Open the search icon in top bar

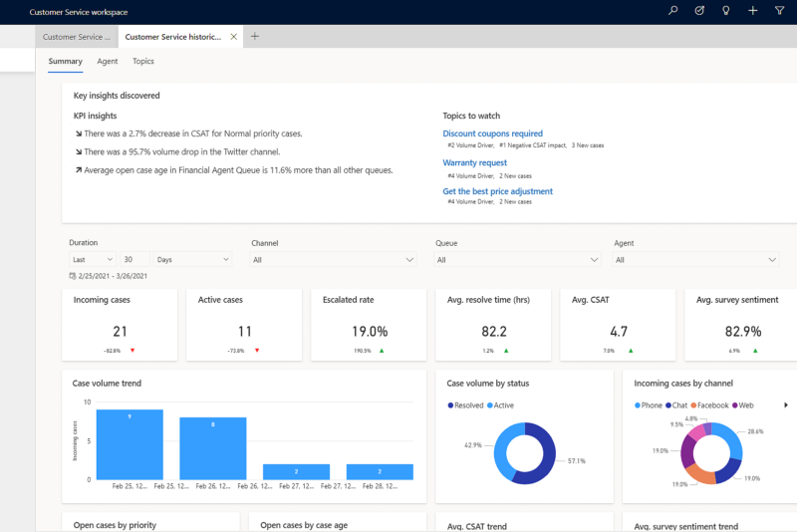[x=673, y=10]
